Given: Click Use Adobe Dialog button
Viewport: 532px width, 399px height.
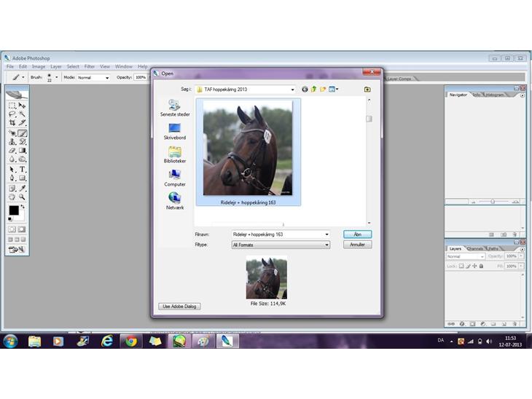Looking at the screenshot, I should 179,307.
